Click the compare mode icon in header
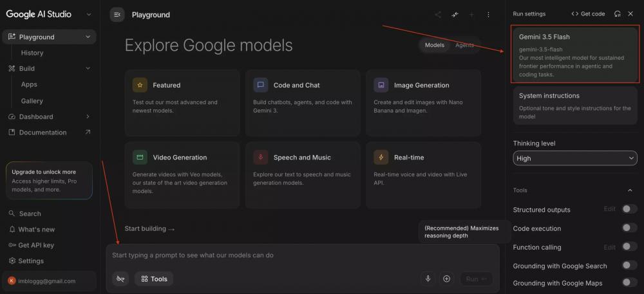This screenshot has height=294, width=644. 455,15
